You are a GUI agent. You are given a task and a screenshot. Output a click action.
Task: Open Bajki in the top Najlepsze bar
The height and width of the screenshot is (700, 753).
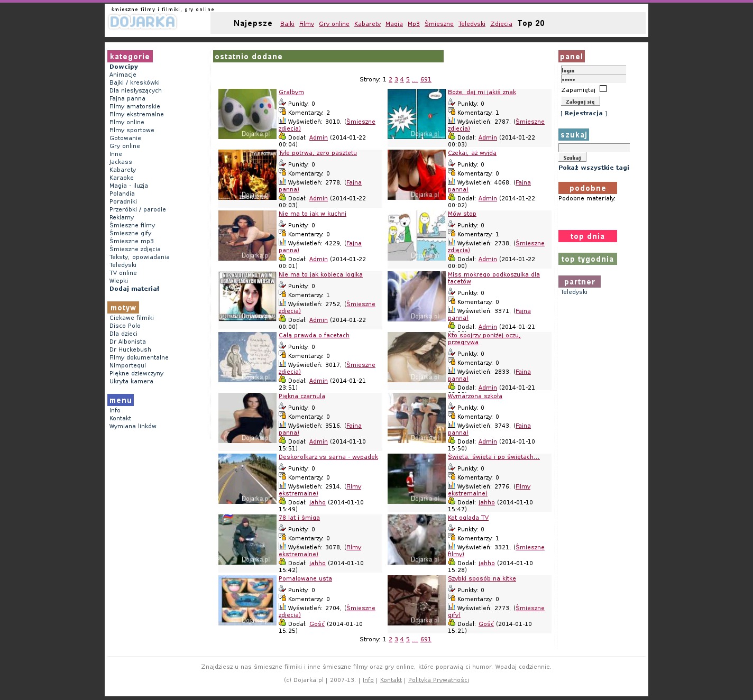[x=287, y=24]
